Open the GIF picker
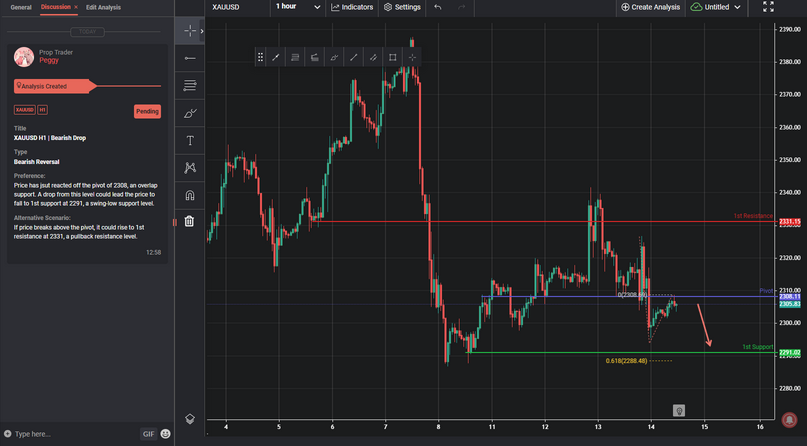This screenshot has height=446, width=807. coord(148,434)
